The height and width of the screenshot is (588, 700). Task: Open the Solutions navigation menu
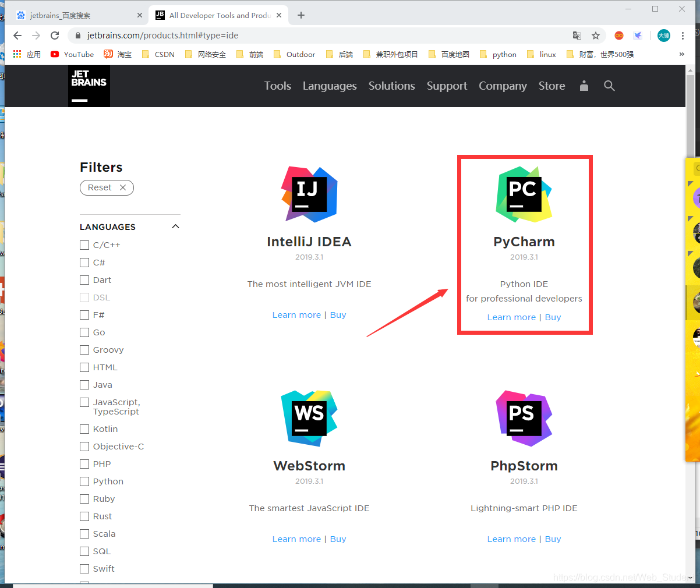(392, 86)
